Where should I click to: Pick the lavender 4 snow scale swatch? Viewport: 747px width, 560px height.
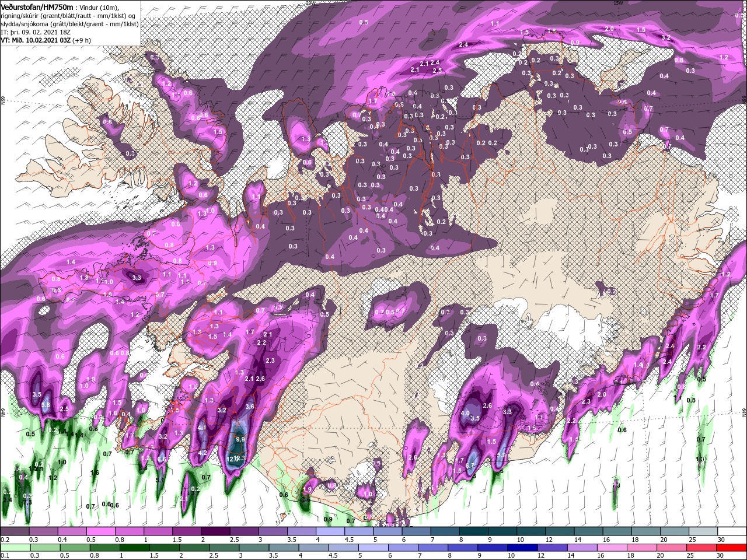[330, 530]
